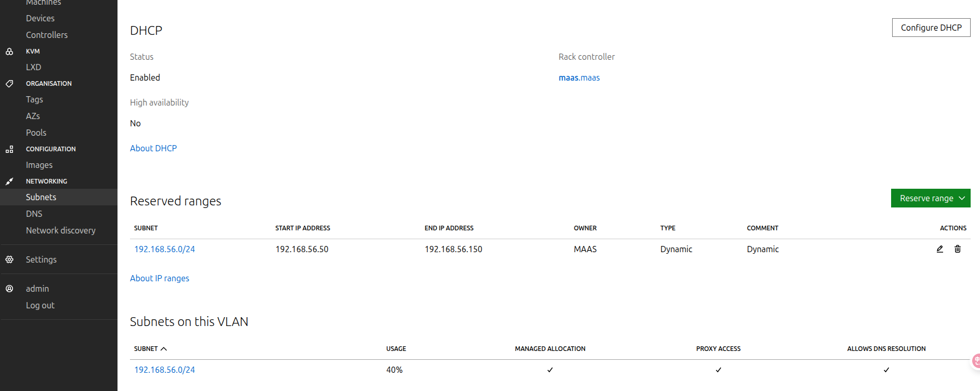This screenshot has width=980, height=391.
Task: Open the Reserve range dropdown
Action: pos(930,198)
